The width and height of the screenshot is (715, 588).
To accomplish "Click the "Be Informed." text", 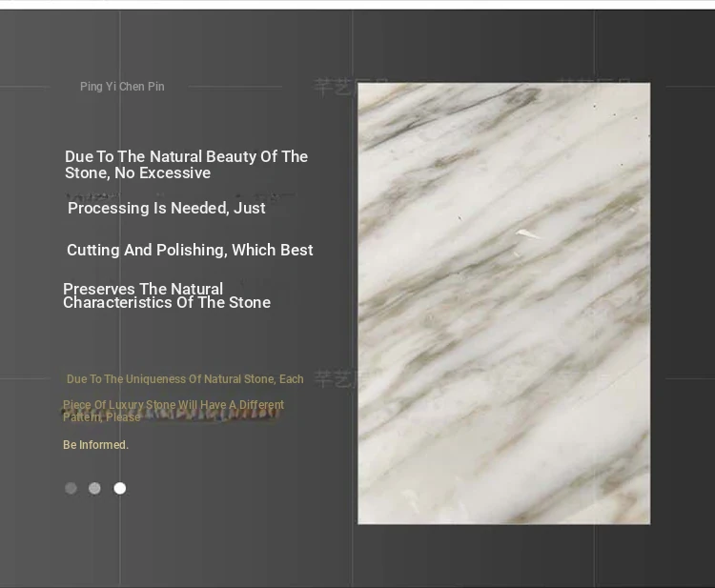I will 95,445.
